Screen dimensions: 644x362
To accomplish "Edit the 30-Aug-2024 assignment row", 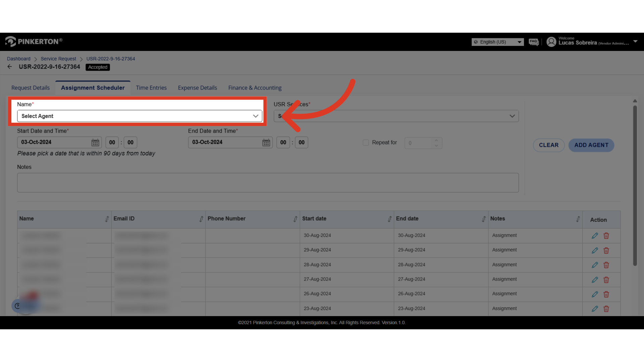I will 595,236.
